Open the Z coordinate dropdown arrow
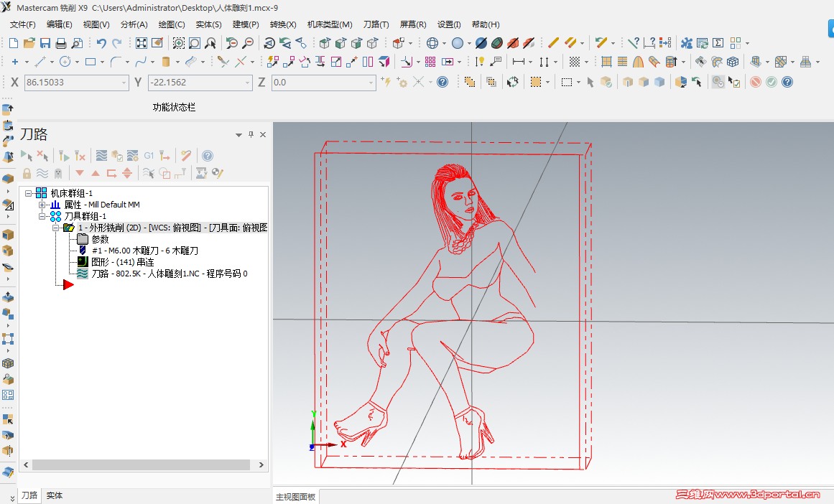 [371, 83]
